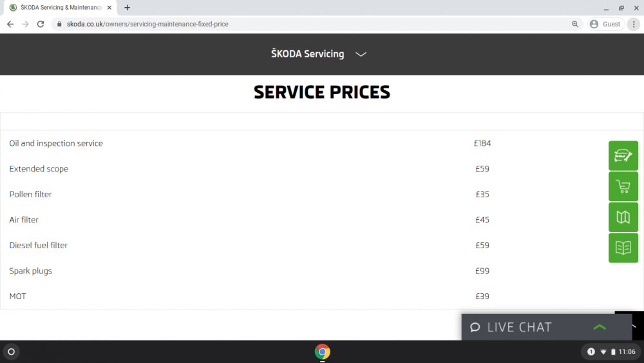Image resolution: width=644 pixels, height=363 pixels.
Task: Expand the ŠKODA Servicing dropdown chevron
Action: (x=361, y=54)
